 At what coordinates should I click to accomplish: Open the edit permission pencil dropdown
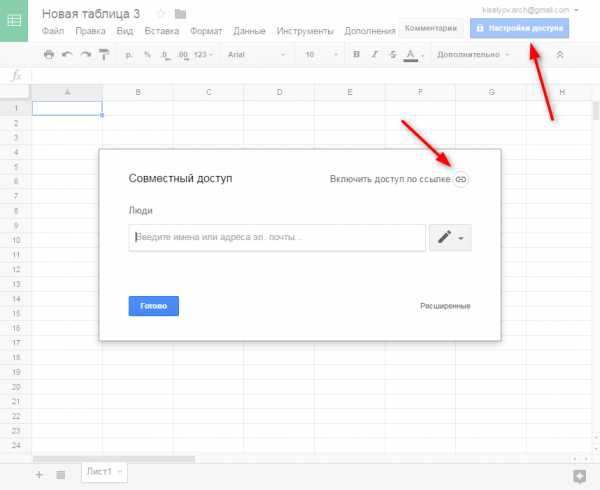click(450, 238)
